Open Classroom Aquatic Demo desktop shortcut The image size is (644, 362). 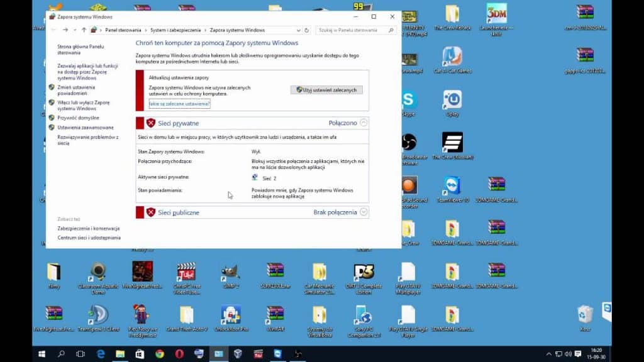coord(97,278)
